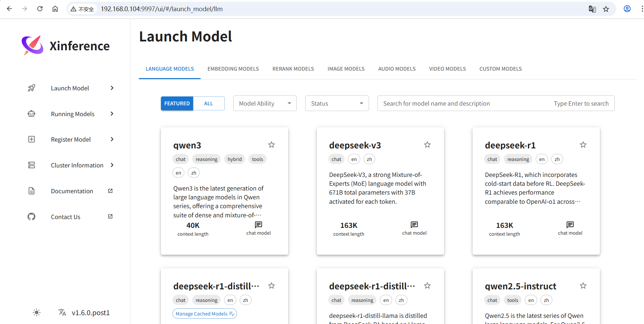The height and width of the screenshot is (324, 644).
Task: Expand Register Model chevron in sidebar
Action: tap(112, 139)
